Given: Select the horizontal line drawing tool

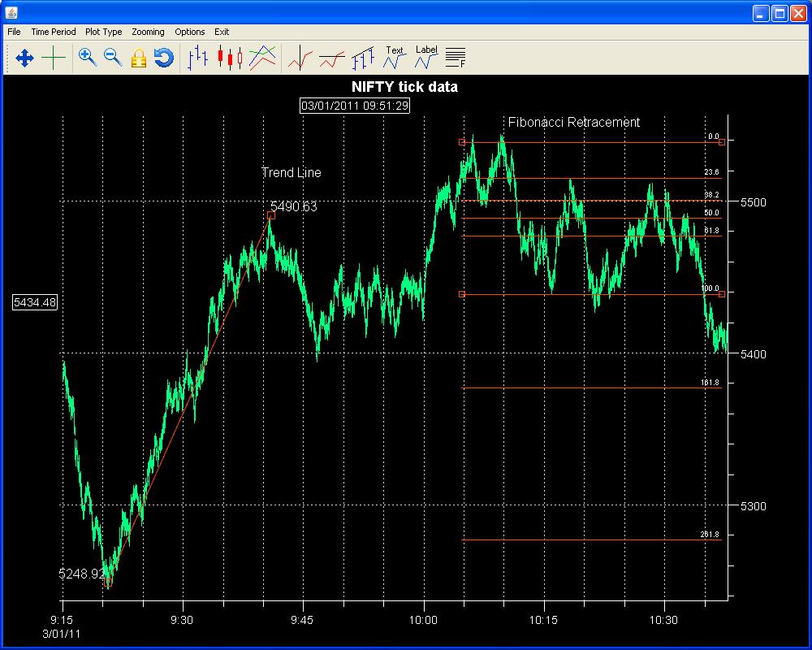Looking at the screenshot, I should click(332, 59).
